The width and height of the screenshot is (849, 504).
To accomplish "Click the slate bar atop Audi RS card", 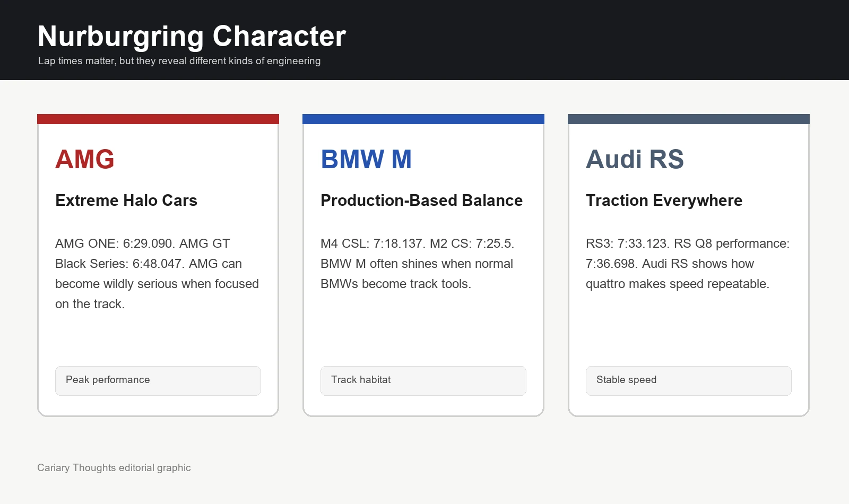I will 689,119.
